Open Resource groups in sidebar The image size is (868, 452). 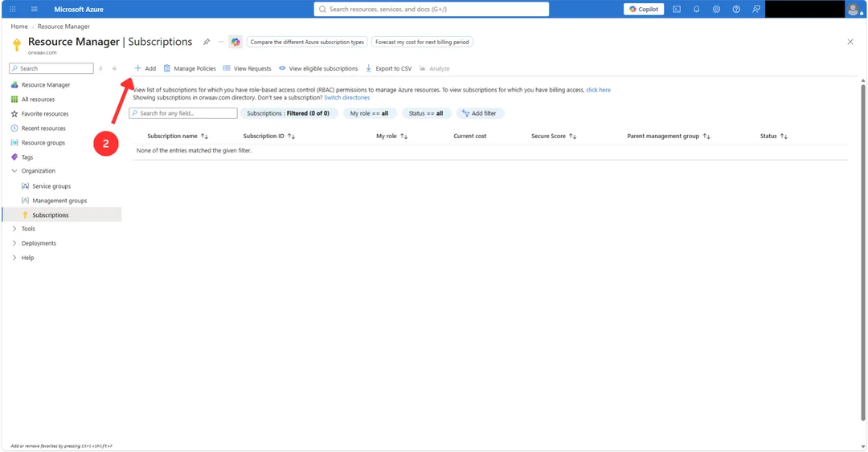[43, 143]
